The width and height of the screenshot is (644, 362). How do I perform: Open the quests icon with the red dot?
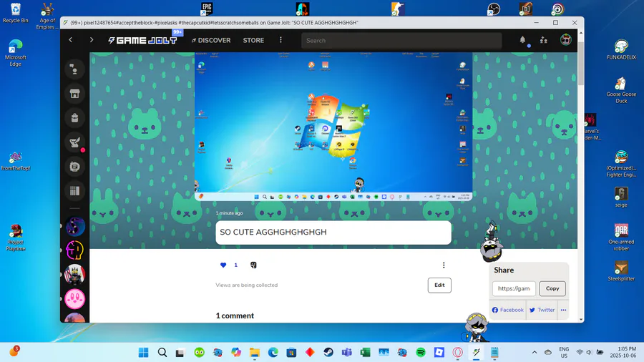(74, 142)
